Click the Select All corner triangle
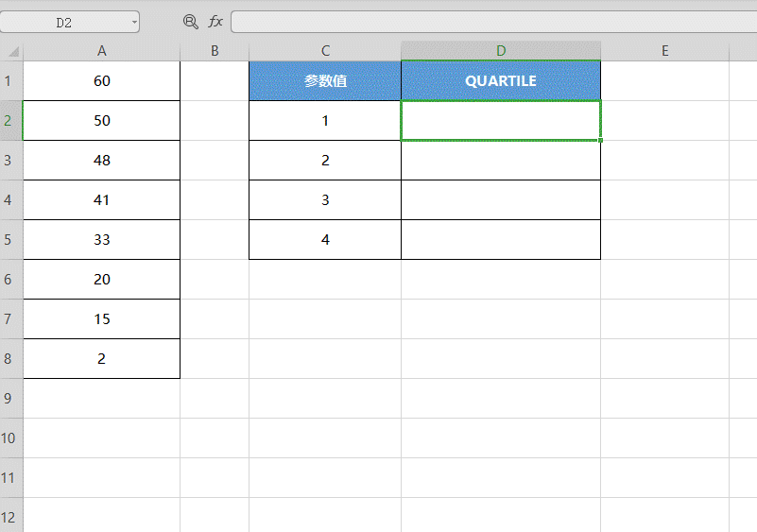This screenshot has height=532, width=757. [x=11, y=51]
